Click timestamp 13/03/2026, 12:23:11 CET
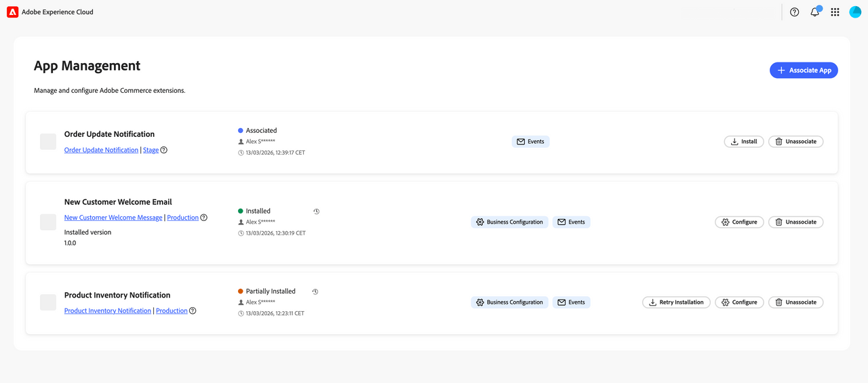Image resolution: width=868 pixels, height=383 pixels. (x=275, y=313)
